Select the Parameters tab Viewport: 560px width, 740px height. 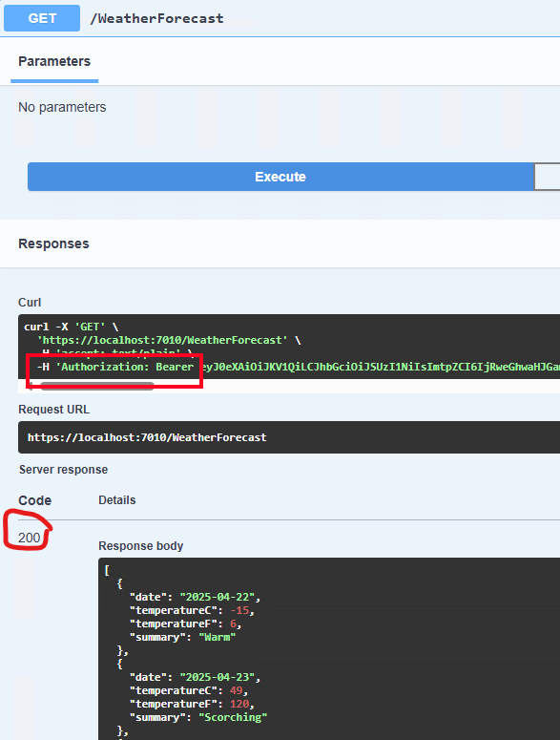[54, 61]
